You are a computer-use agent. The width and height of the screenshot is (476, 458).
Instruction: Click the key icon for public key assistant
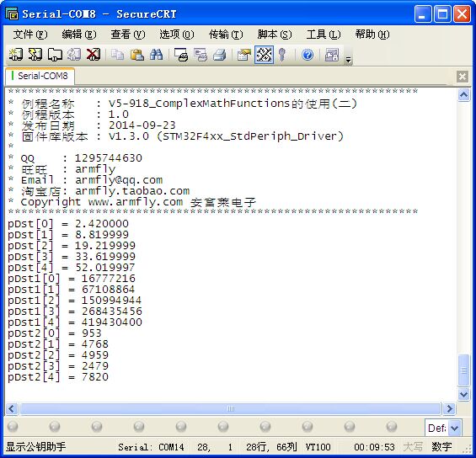282,55
